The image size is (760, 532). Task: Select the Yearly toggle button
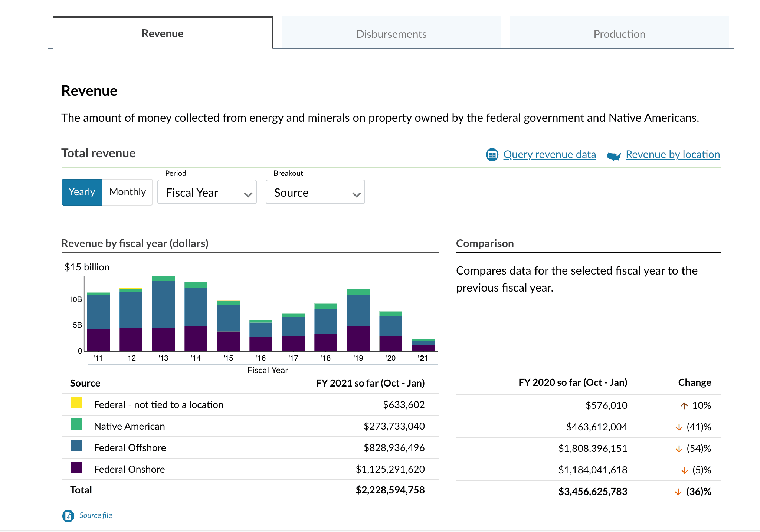click(82, 192)
